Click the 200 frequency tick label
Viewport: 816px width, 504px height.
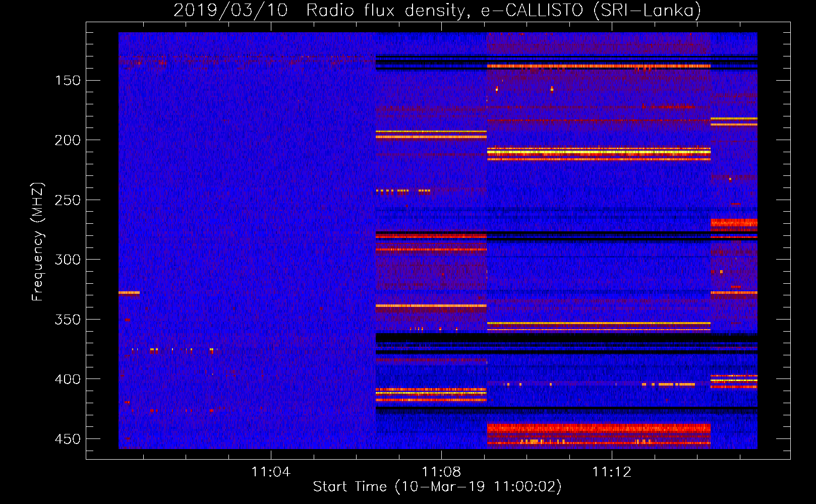[68, 140]
